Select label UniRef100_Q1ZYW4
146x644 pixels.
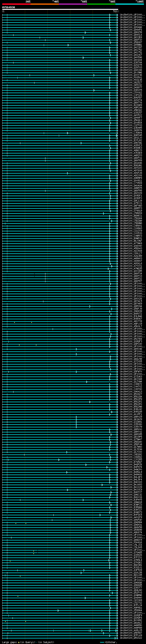131,382
